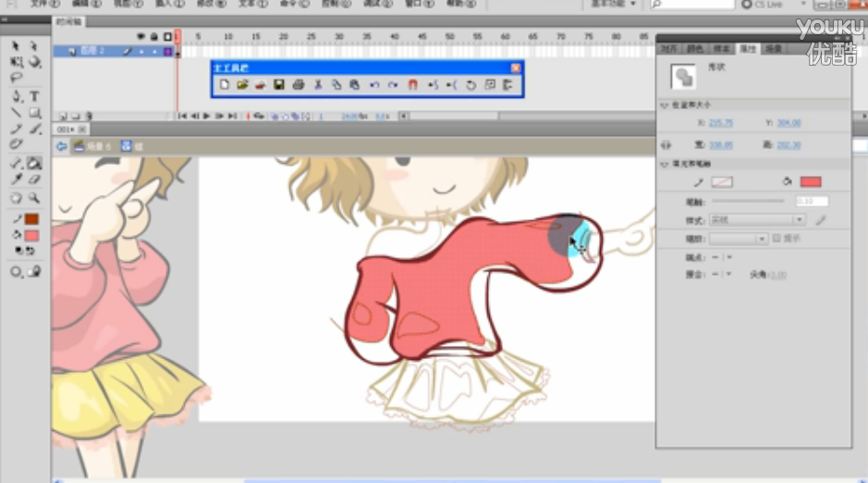Switch to the Color panel tab
The height and width of the screenshot is (483, 868).
coord(695,49)
